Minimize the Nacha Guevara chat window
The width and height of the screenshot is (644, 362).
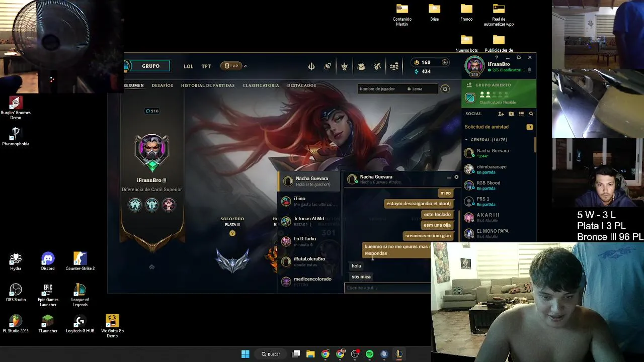click(x=449, y=177)
